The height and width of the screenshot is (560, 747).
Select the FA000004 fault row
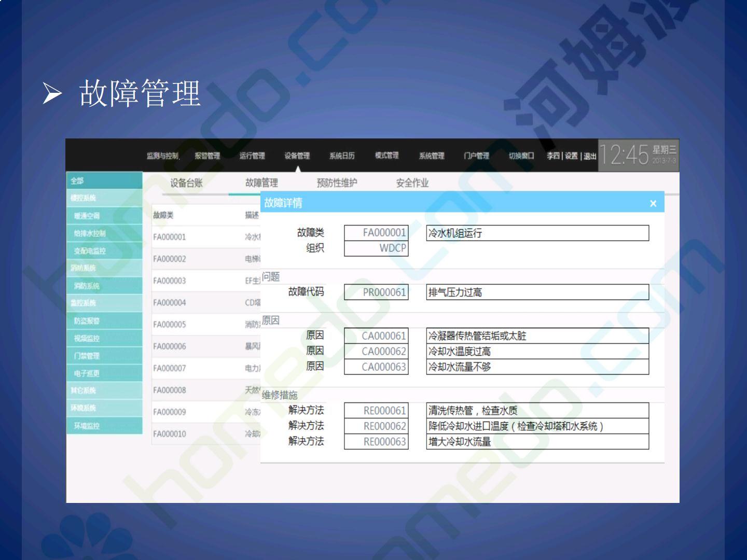click(x=170, y=303)
